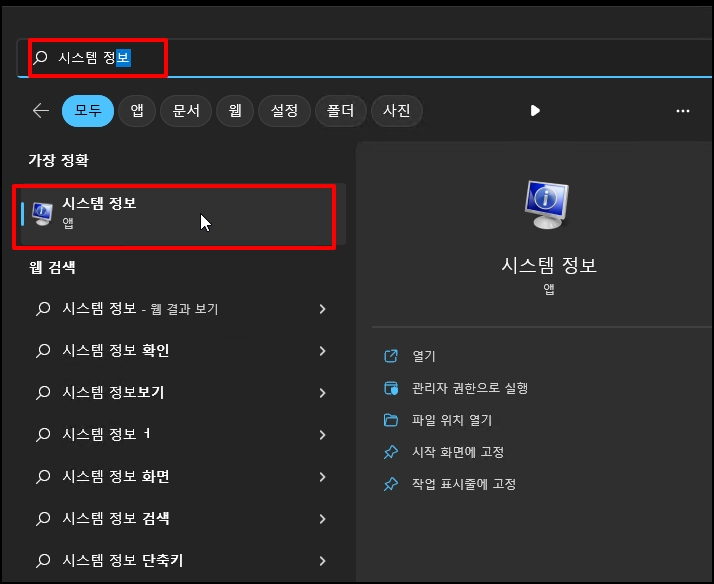Expand chevron for 시스템 정보 - 웹 결과 보기
The height and width of the screenshot is (584, 714).
coord(322,309)
